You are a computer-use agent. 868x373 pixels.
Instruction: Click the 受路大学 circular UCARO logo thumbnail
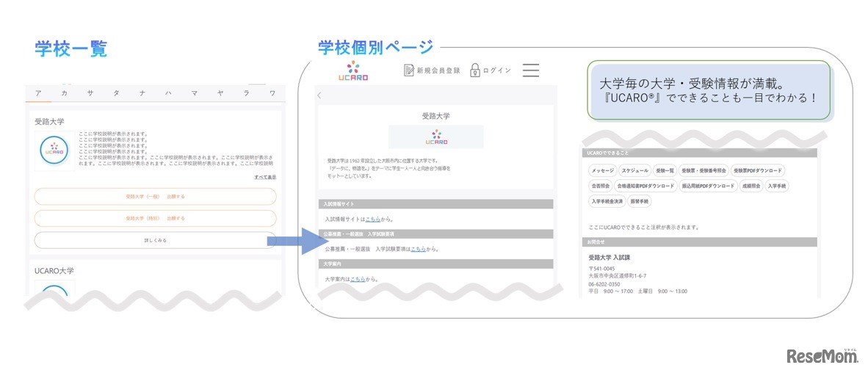coord(54,151)
